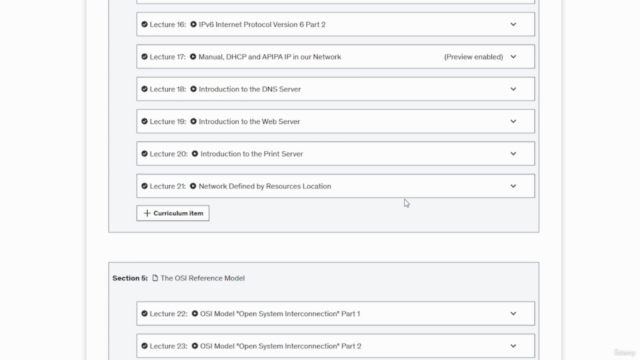Expand Lecture 18 DNS Server chevron
The image size is (640, 360).
coord(513,89)
